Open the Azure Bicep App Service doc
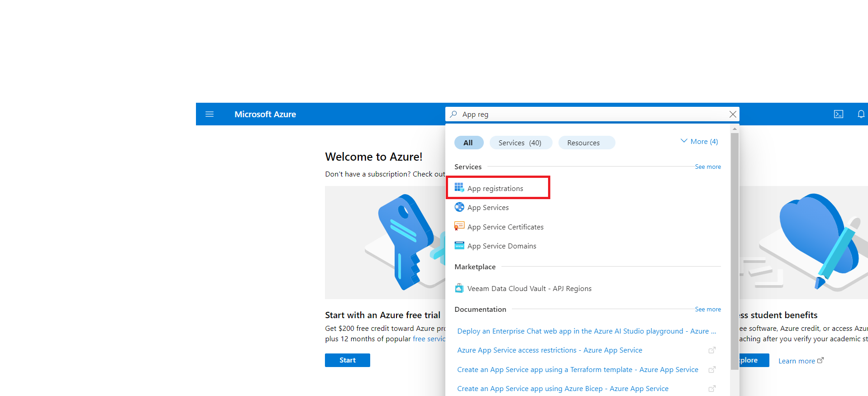This screenshot has width=868, height=396. coord(563,389)
